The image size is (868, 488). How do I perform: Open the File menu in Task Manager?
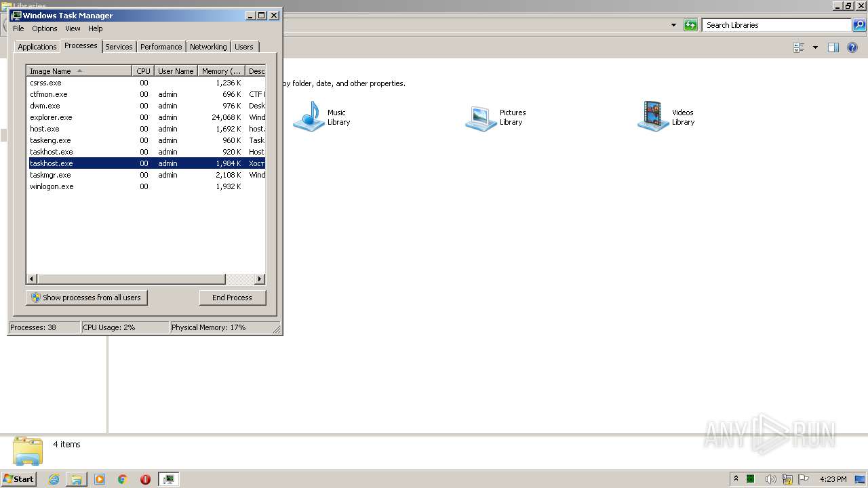click(18, 28)
